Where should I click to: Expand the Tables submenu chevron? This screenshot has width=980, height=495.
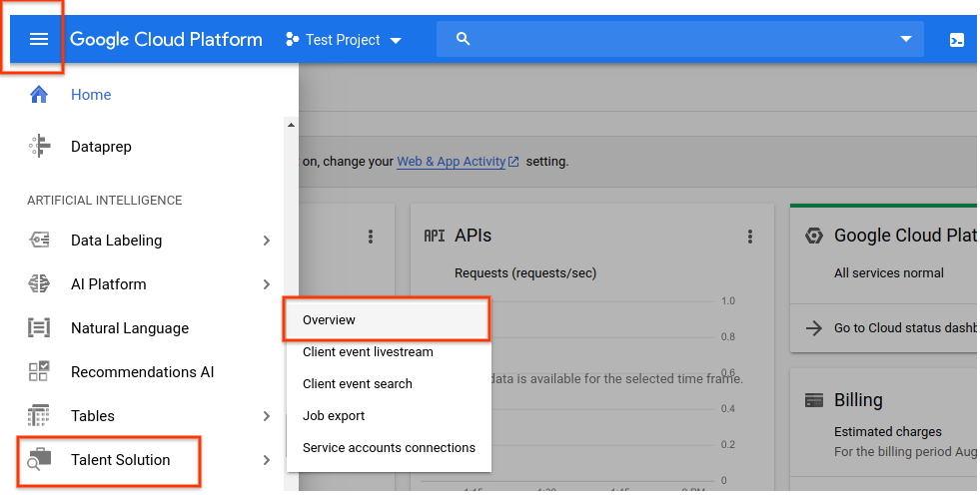coord(266,416)
